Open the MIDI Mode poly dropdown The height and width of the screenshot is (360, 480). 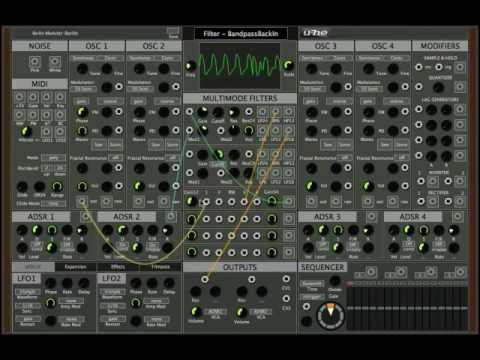53,158
